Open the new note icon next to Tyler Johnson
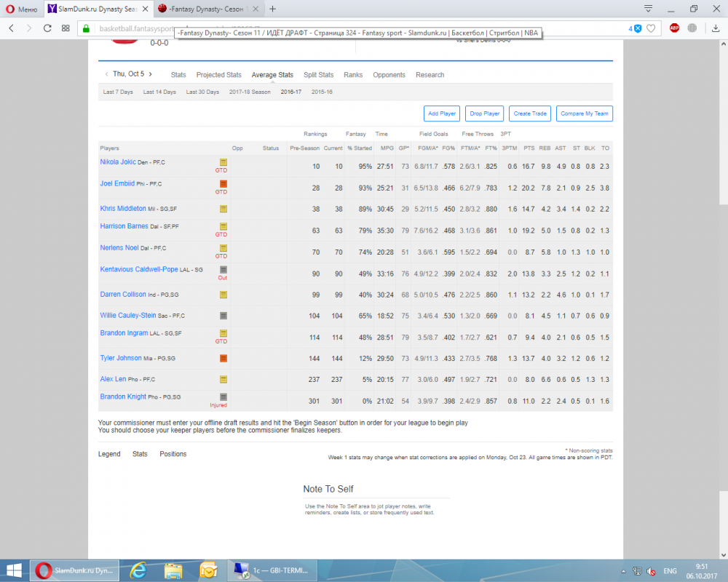The width and height of the screenshot is (728, 582). [223, 357]
